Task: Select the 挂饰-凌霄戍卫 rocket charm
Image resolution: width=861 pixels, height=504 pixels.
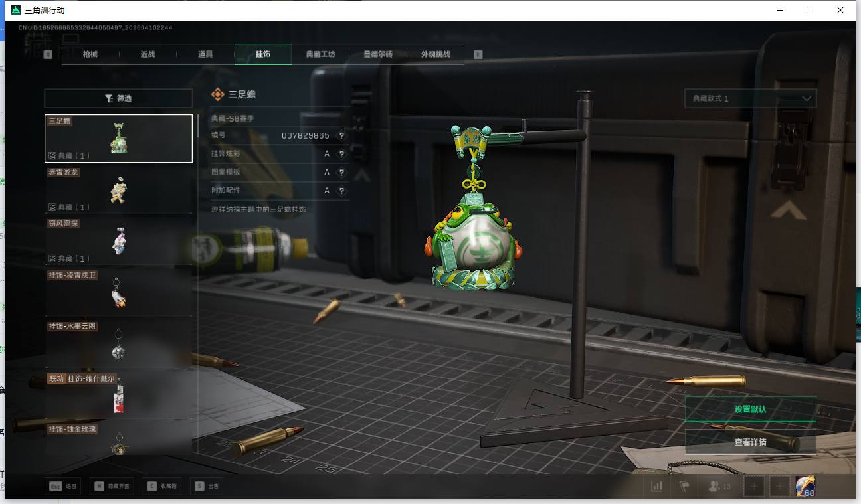Action: (118, 292)
